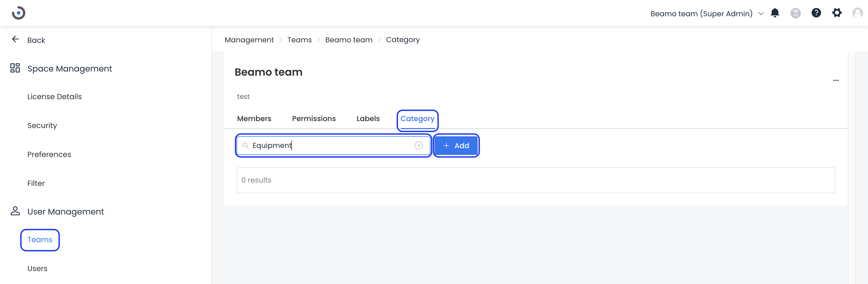This screenshot has height=284, width=868.
Task: Click the search magnifier icon
Action: pyautogui.click(x=246, y=146)
